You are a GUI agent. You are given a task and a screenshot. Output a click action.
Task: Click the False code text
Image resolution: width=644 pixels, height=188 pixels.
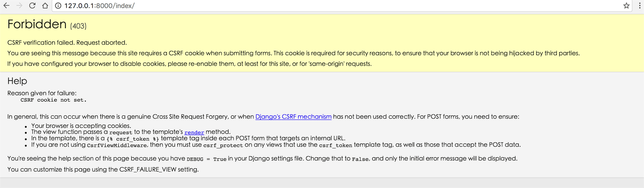click(x=360, y=159)
